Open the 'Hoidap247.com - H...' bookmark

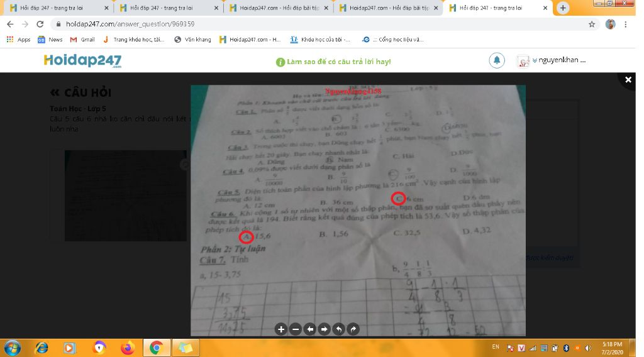point(250,40)
